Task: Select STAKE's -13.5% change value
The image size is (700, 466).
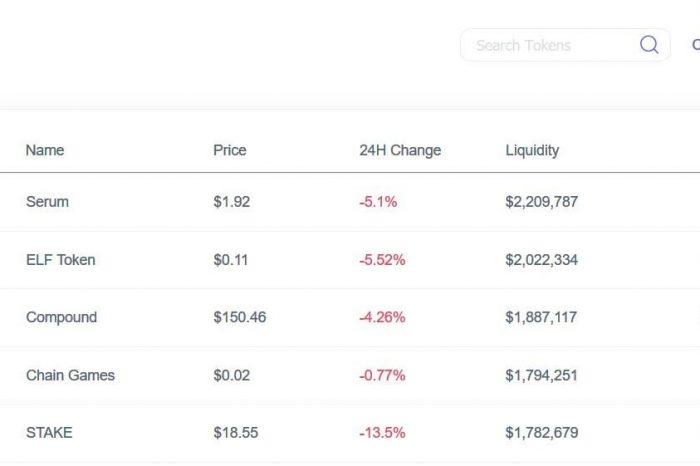Action: [x=382, y=433]
